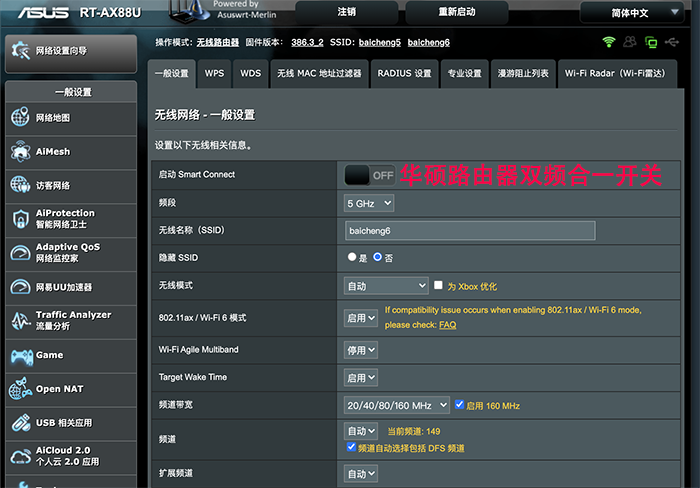700x488 pixels.
Task: Click the network map globe icon
Action: 21,117
